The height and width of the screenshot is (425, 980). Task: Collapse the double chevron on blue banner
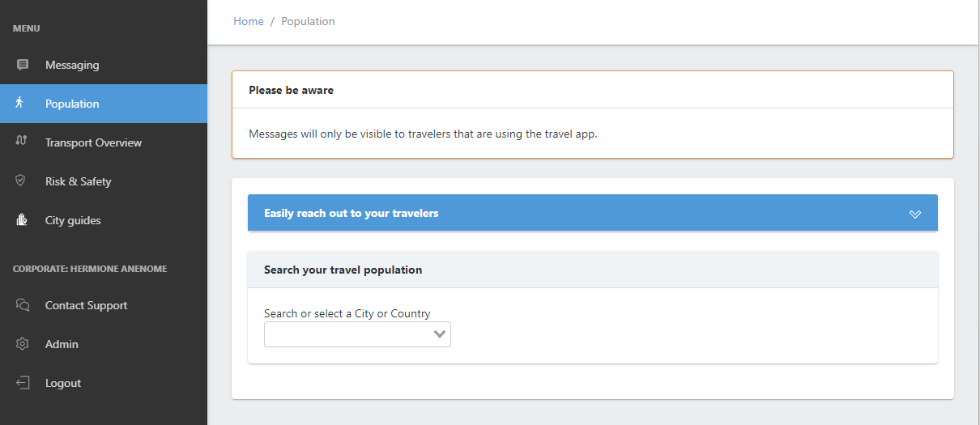coord(915,214)
